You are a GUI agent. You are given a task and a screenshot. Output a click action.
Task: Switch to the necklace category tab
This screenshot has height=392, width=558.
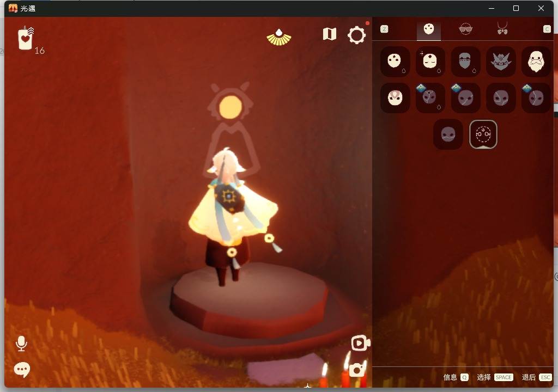coord(502,29)
